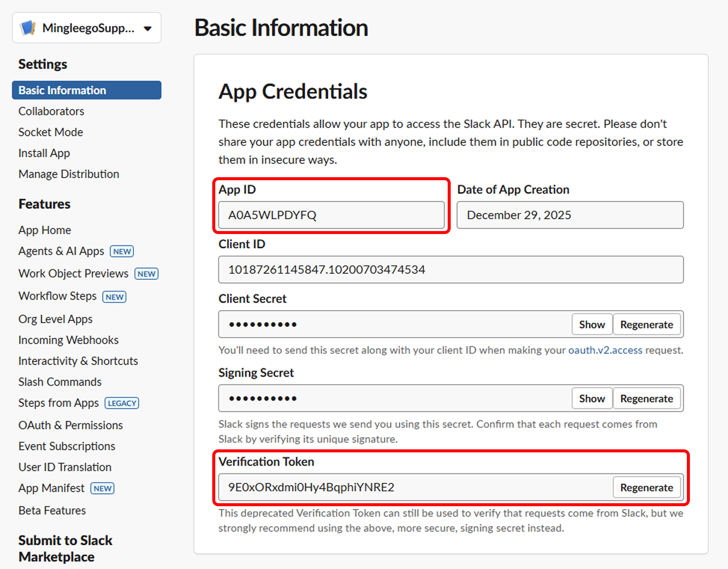
Task: Click NEW badge beside Workflow Steps
Action: (x=114, y=297)
